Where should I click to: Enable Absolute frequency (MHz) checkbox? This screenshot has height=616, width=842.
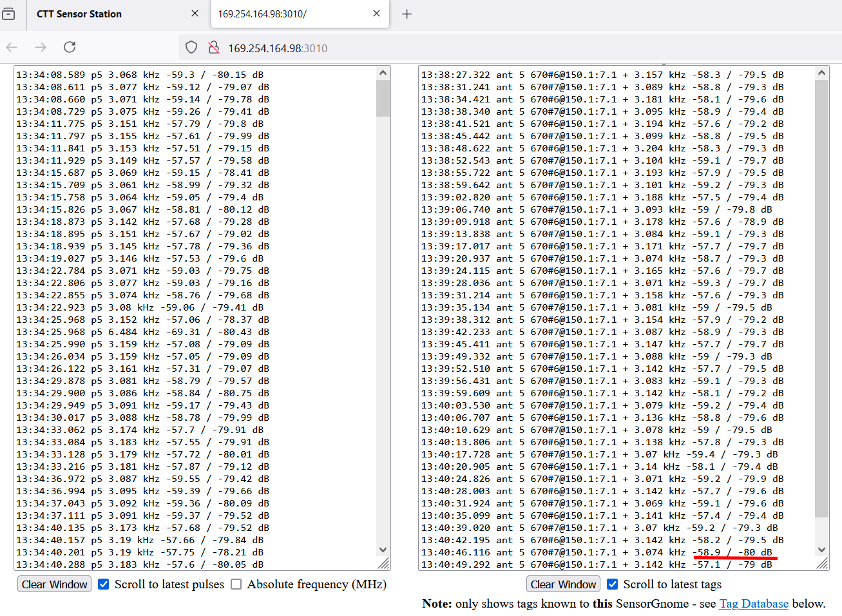(236, 584)
